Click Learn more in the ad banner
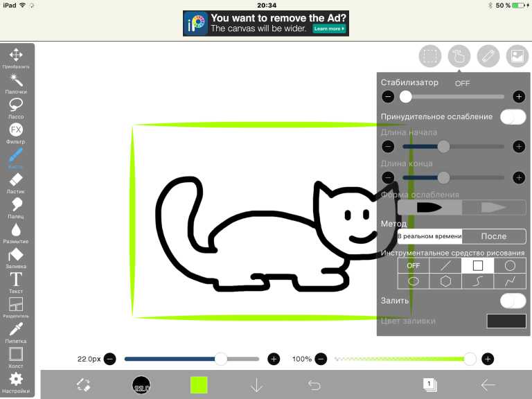532x399 pixels. 329,29
